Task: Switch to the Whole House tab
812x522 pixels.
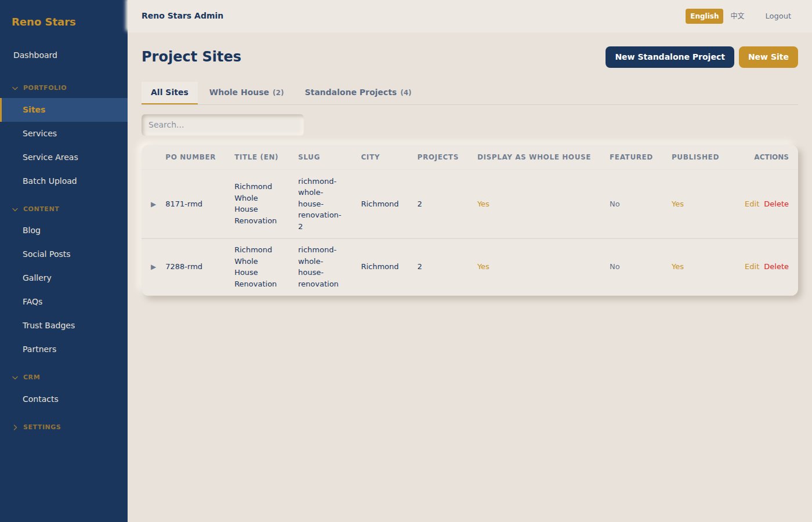Action: click(246, 92)
